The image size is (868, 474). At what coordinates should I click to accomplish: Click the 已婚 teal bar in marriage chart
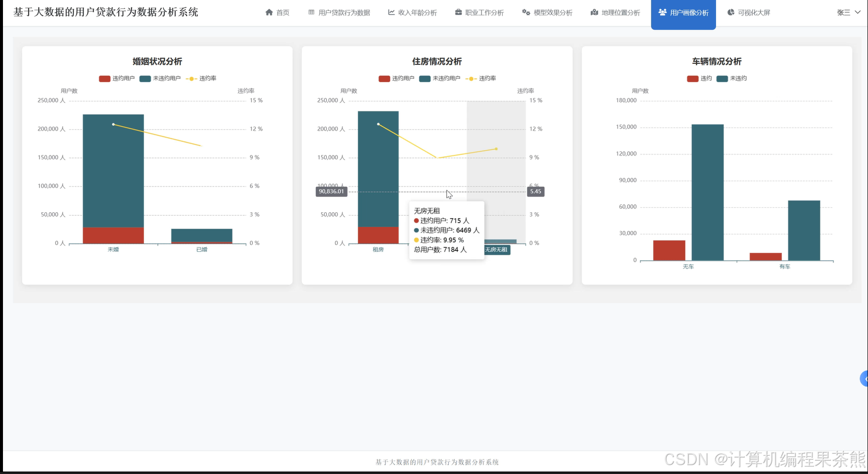(202, 235)
